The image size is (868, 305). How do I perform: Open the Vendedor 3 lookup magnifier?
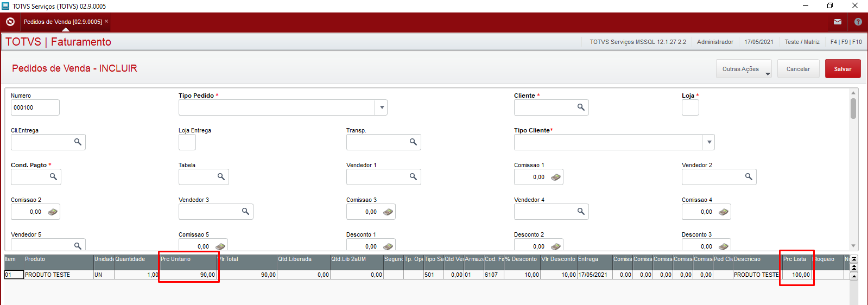coord(245,212)
